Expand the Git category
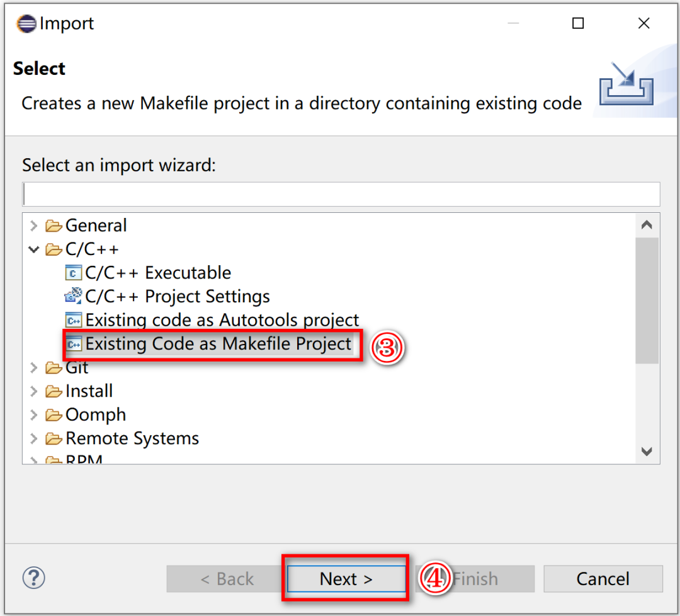Image resolution: width=680 pixels, height=616 pixels. click(34, 368)
